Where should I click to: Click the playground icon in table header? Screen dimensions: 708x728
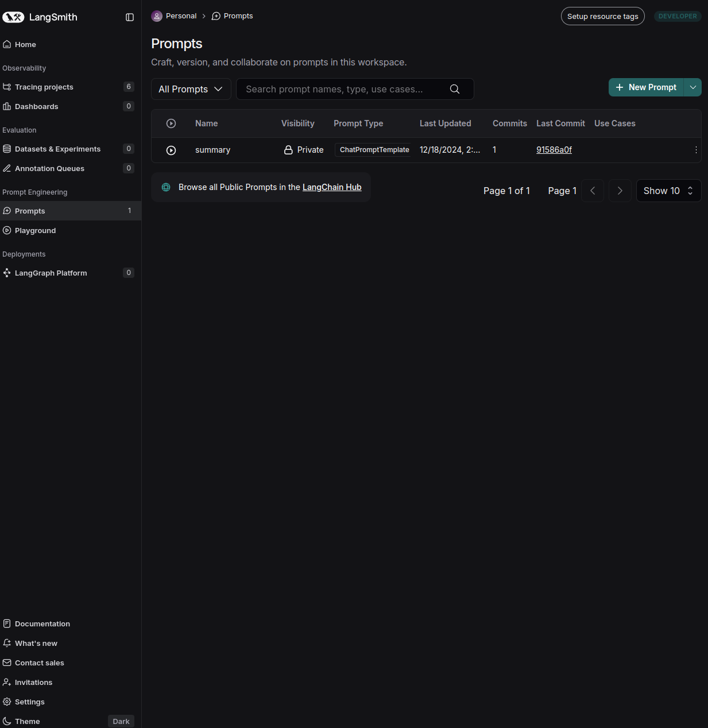[x=171, y=123]
